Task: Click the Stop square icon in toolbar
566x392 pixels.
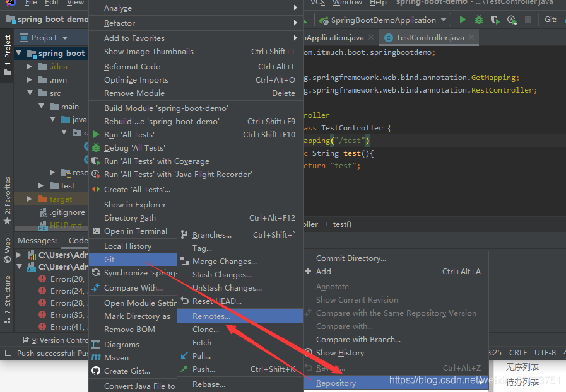Action: click(x=528, y=20)
